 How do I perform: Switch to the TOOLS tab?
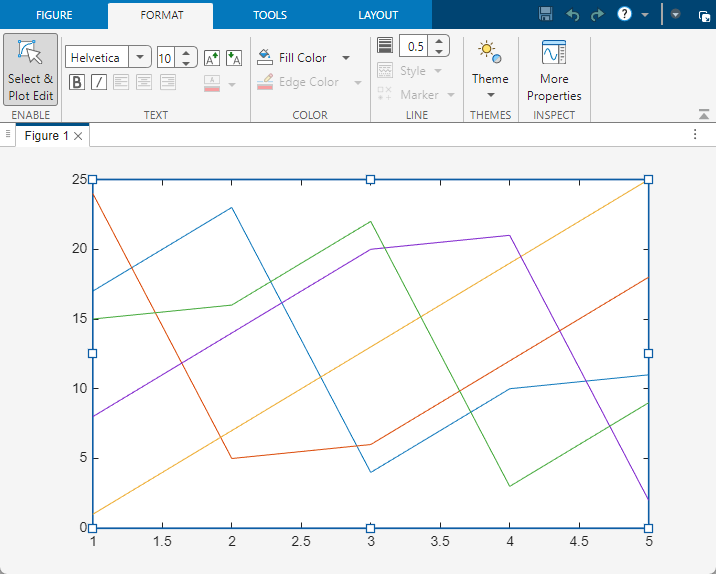pos(269,15)
